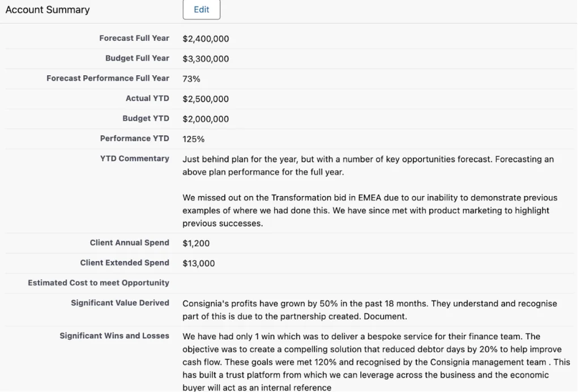This screenshot has width=580, height=392.
Task: Click the Forecast Full Year label
Action: coord(134,38)
